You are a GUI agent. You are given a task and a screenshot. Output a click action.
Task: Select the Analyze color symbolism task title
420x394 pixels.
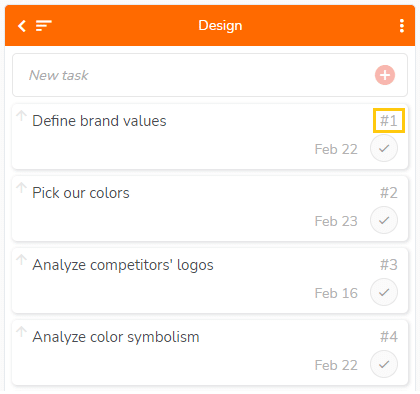click(116, 337)
